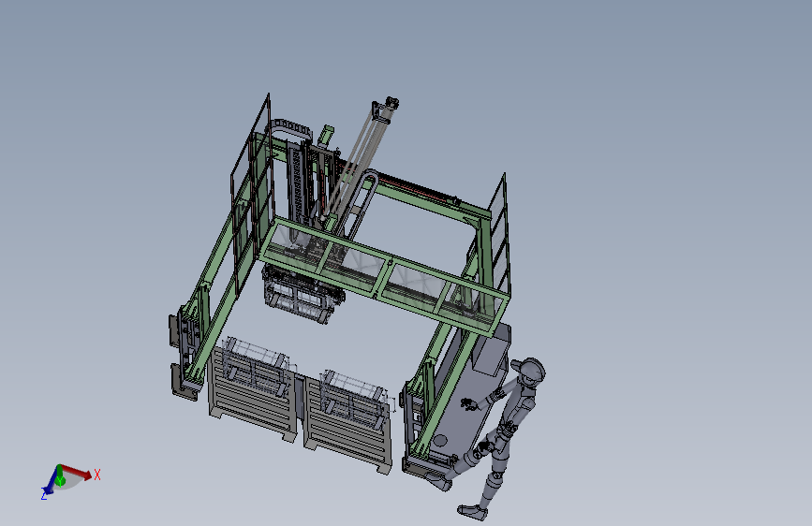The height and width of the screenshot is (526, 812).
Task: Select the left metal pallet crate
Action: (253, 395)
